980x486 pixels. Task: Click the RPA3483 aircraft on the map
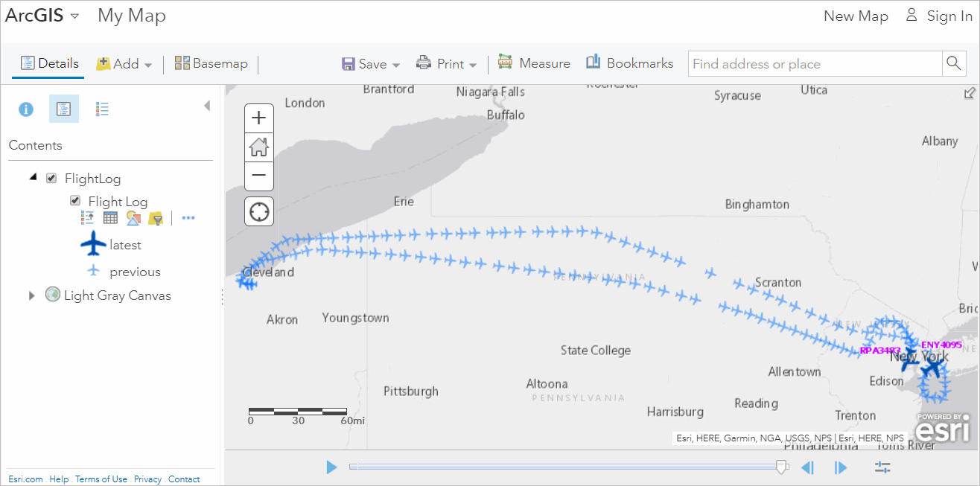pyautogui.click(x=909, y=362)
